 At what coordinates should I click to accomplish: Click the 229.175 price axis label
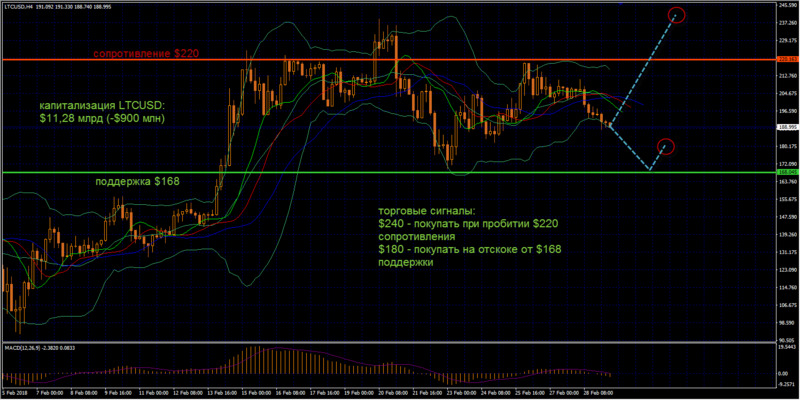pos(788,40)
